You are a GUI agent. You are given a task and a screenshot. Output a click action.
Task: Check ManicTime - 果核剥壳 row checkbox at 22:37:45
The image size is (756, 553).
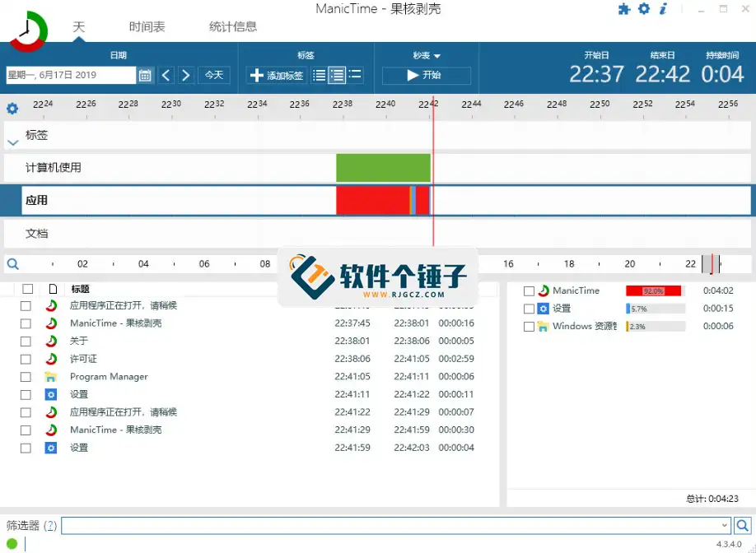(x=26, y=323)
